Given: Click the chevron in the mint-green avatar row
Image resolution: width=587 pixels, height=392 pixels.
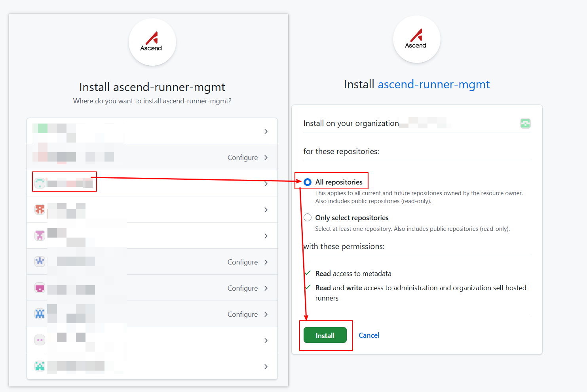Looking at the screenshot, I should pos(266,184).
